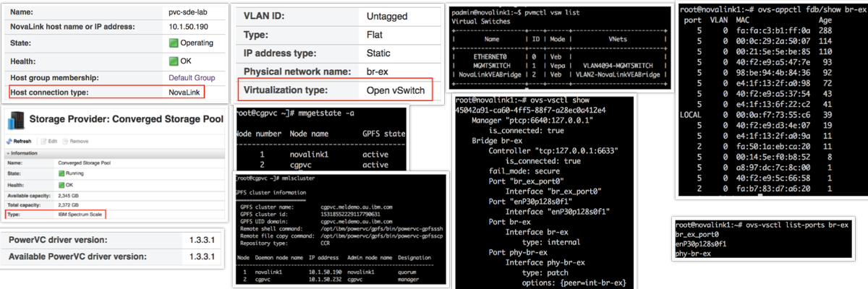Image resolution: width=868 pixels, height=289 pixels.
Task: Open the Default Group host group link
Action: tap(192, 77)
